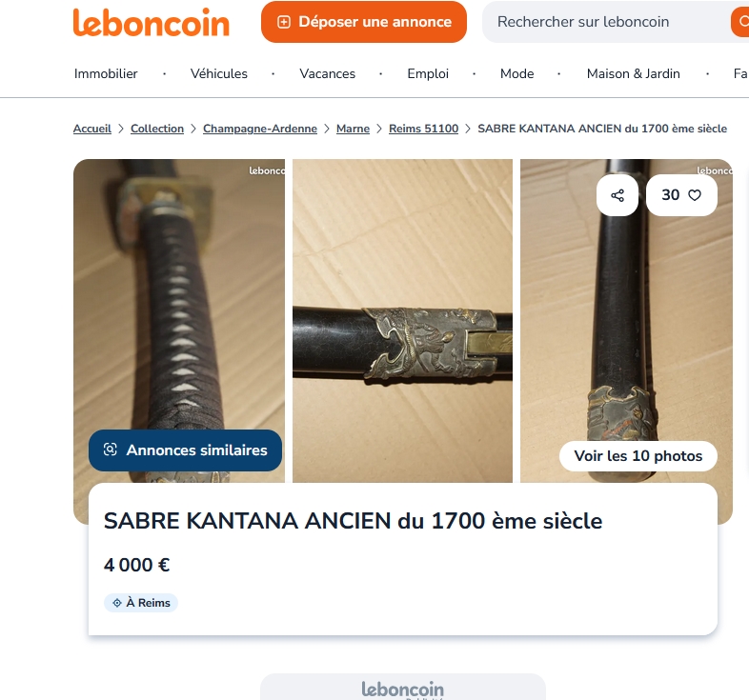The image size is (749, 700).
Task: Open the Véhicules category
Action: pos(219,73)
